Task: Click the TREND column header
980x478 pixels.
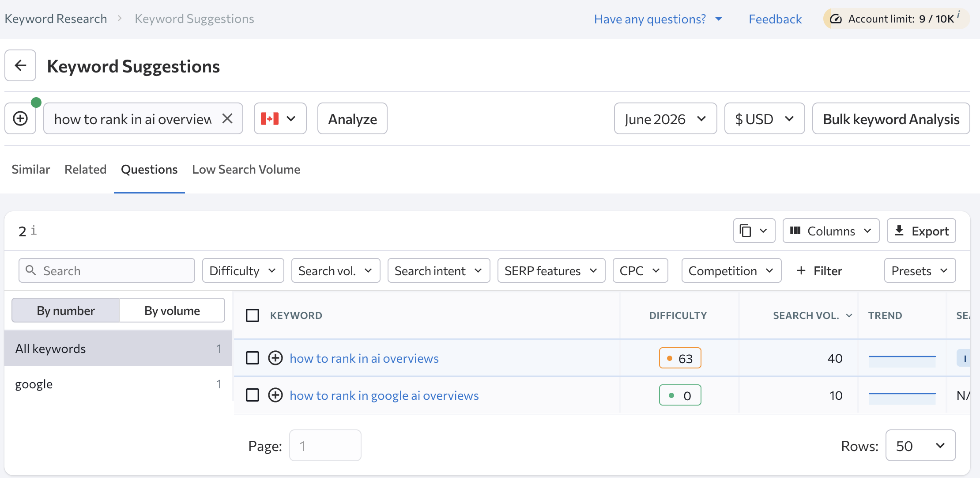Action: (885, 315)
